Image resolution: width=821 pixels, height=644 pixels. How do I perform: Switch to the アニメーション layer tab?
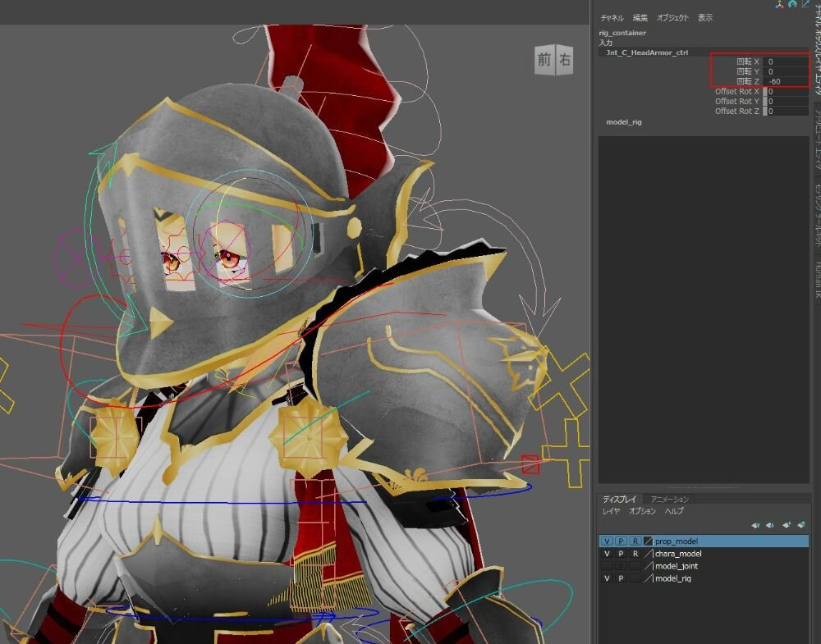click(x=670, y=499)
